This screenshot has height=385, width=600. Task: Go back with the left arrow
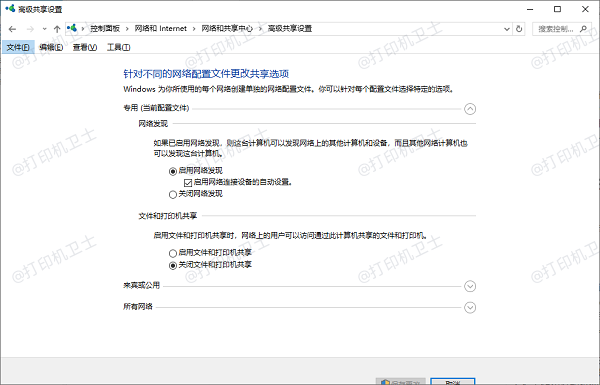[12, 29]
